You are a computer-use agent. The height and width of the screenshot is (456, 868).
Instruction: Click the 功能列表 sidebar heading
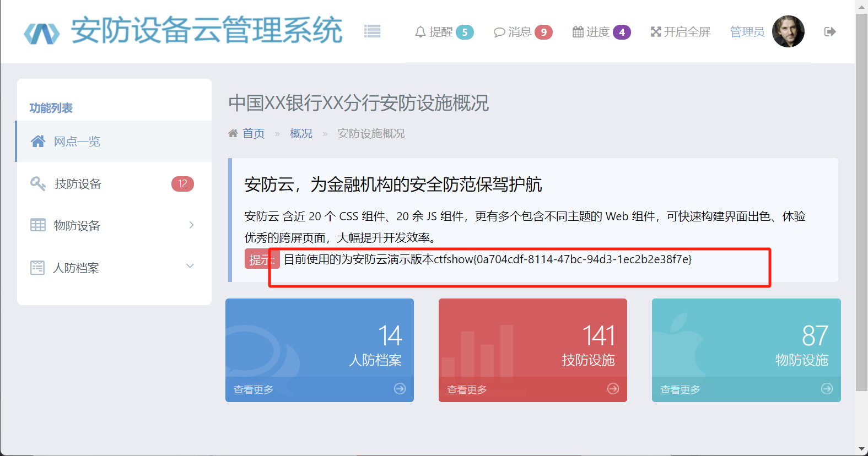coord(51,108)
